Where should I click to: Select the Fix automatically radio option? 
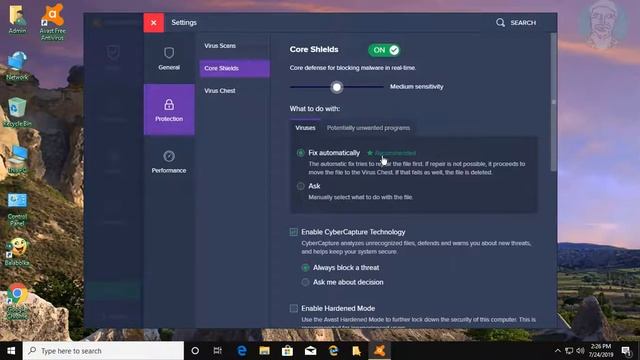[x=301, y=153]
